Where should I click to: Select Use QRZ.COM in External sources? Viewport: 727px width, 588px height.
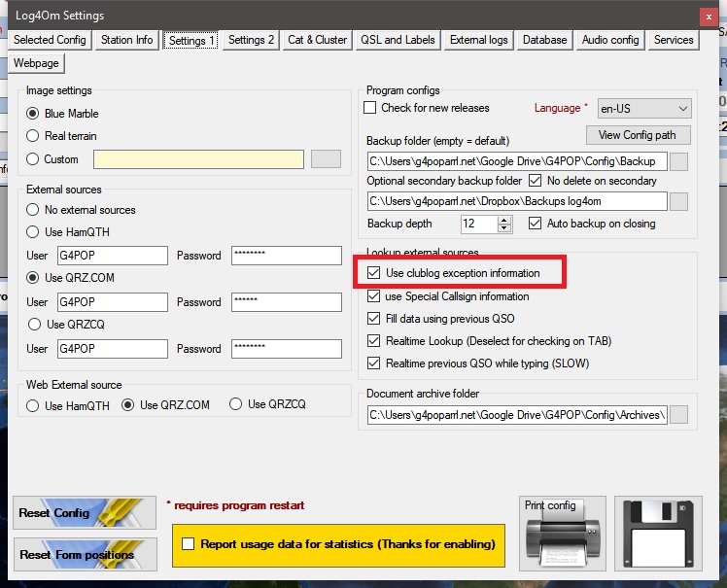(x=71, y=278)
